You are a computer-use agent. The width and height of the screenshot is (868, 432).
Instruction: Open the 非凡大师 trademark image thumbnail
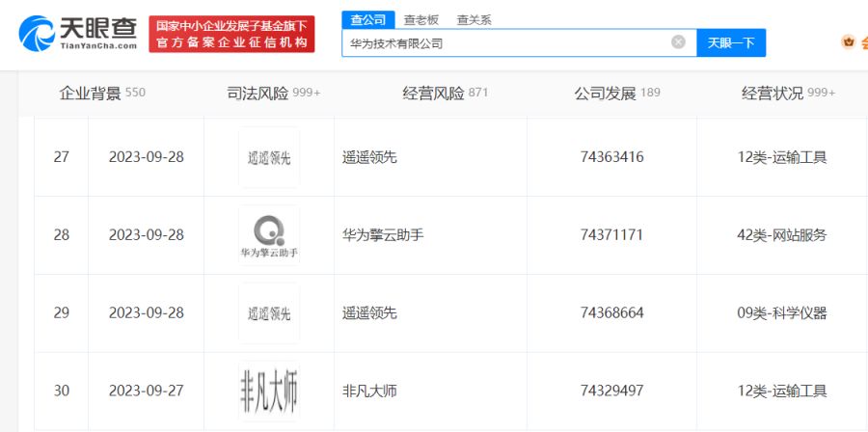click(269, 391)
